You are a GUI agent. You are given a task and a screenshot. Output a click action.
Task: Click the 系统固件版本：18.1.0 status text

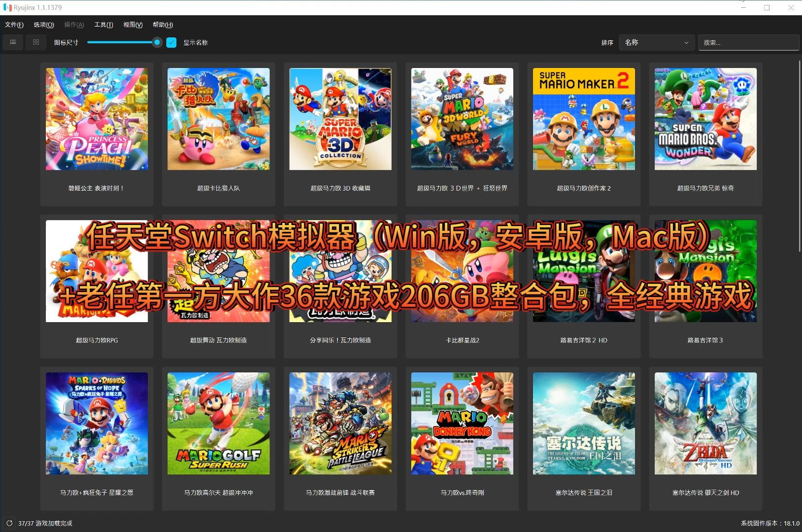point(770,523)
